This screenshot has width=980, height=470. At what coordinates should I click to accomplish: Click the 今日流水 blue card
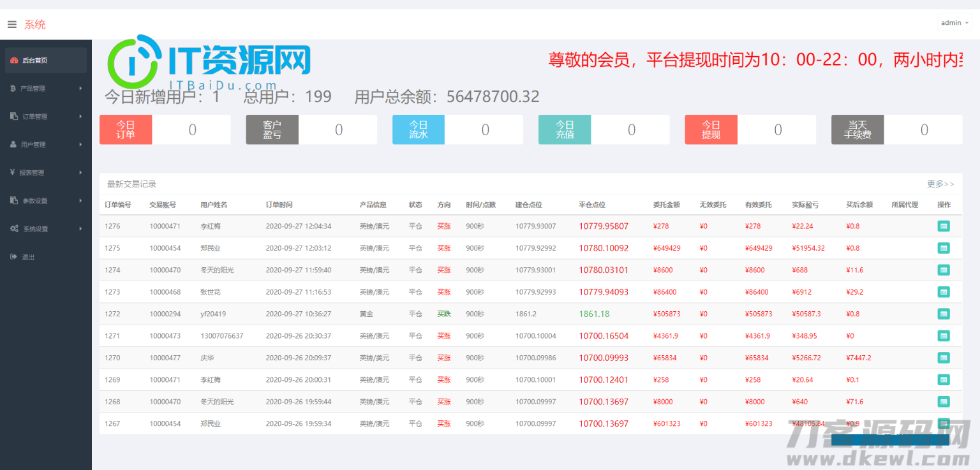(x=419, y=129)
